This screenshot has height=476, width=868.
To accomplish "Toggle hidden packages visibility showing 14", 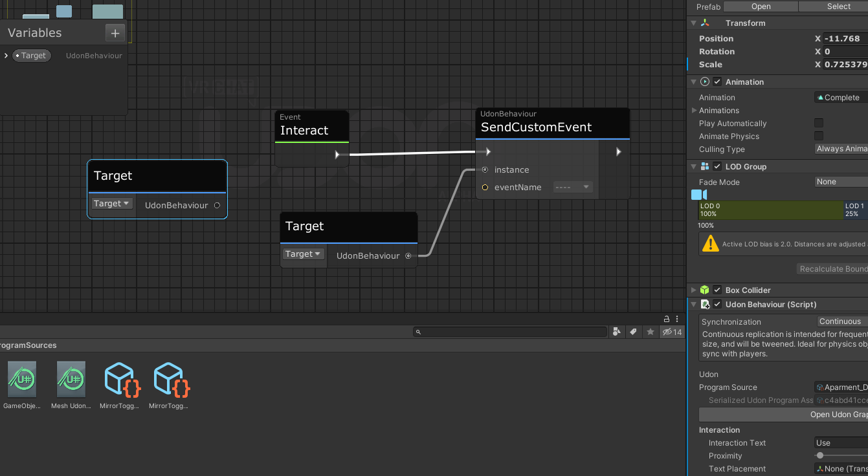I will click(673, 332).
